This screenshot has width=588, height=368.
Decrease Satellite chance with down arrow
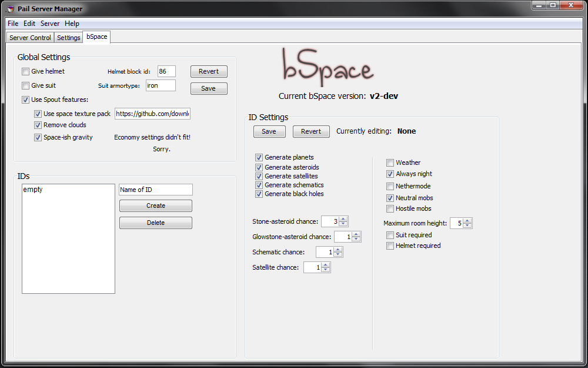click(x=326, y=270)
